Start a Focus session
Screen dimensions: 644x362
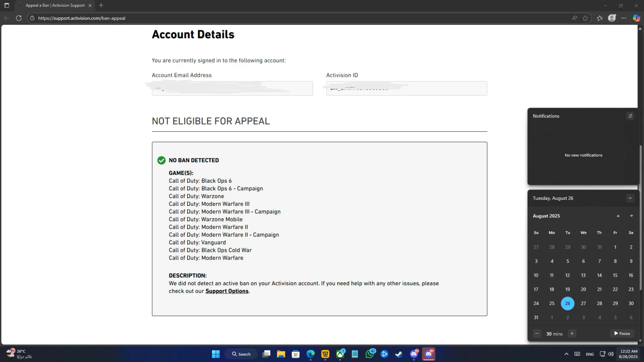[x=622, y=333]
